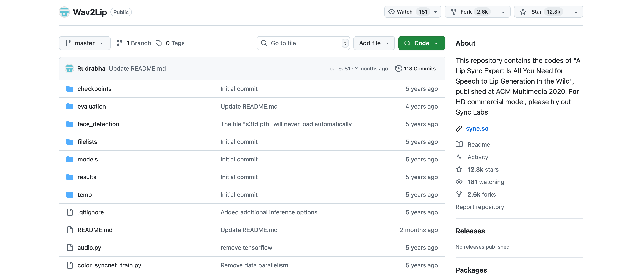The height and width of the screenshot is (279, 644).
Task: Open the filelists folder name
Action: pos(87,142)
